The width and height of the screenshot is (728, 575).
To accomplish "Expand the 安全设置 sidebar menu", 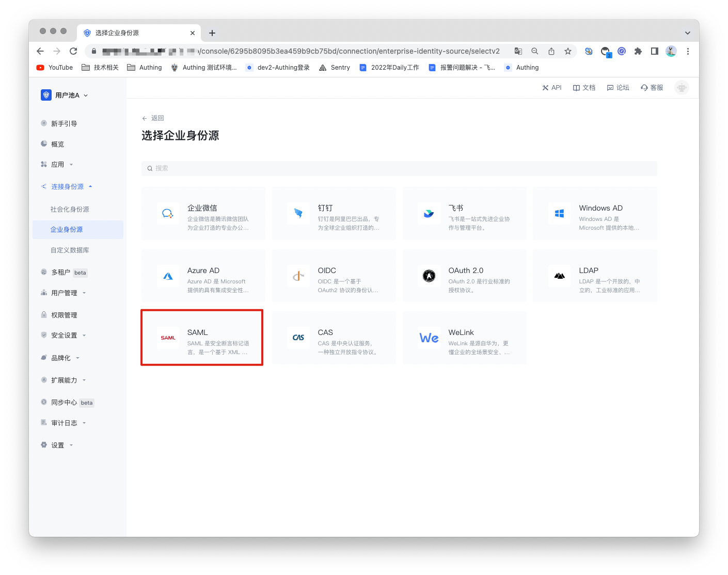I will [x=63, y=335].
